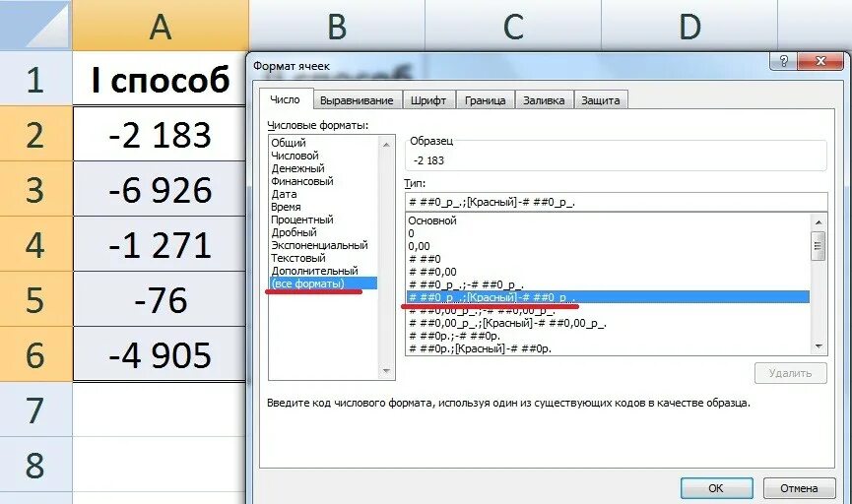Choose Дополнительный format category
Image resolution: width=852 pixels, height=504 pixels.
323,271
